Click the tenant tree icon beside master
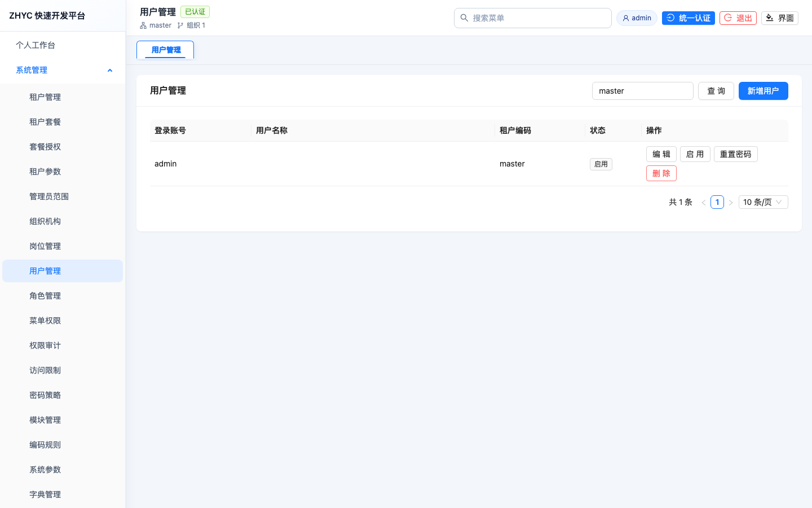Image resolution: width=812 pixels, height=508 pixels. pyautogui.click(x=143, y=25)
